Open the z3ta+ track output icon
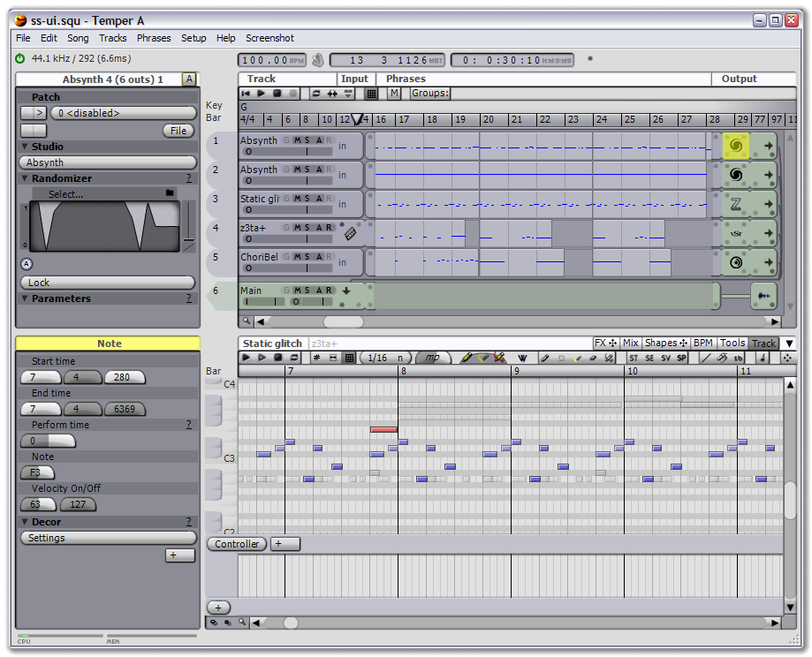This screenshot has width=812, height=657. tap(735, 233)
